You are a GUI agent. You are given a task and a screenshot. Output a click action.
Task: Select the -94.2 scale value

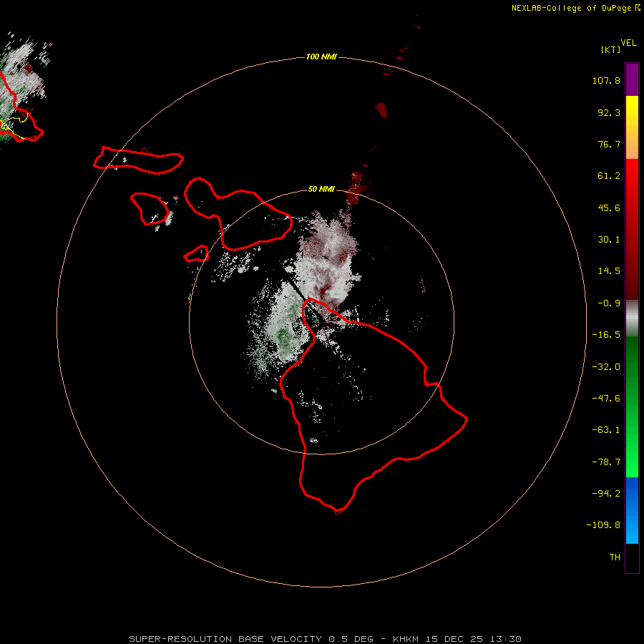click(606, 493)
